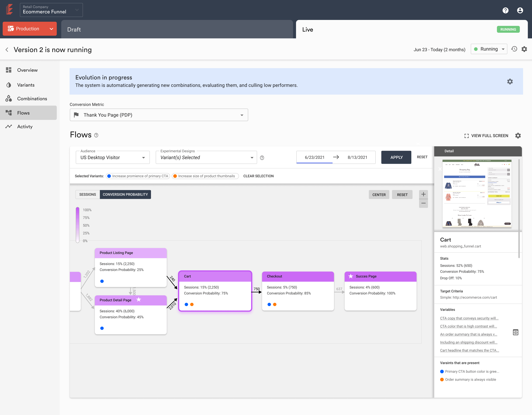Image resolution: width=532 pixels, height=415 pixels.
Task: Click blue dot beside Primary CTA button color
Action: pyautogui.click(x=442, y=371)
